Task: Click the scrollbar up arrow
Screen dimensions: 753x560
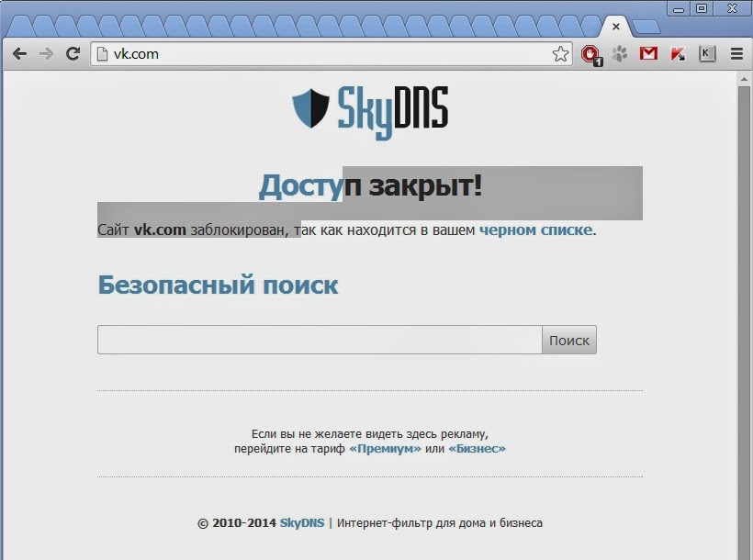Action: pyautogui.click(x=744, y=79)
